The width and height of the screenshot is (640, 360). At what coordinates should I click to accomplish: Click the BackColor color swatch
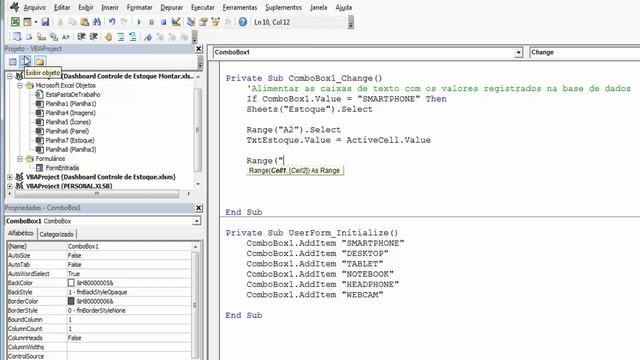pyautogui.click(x=71, y=282)
